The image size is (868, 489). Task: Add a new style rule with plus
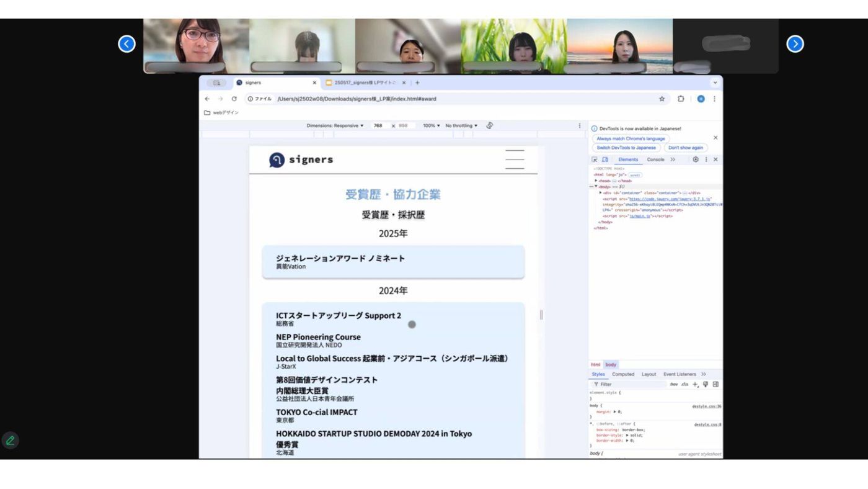695,384
